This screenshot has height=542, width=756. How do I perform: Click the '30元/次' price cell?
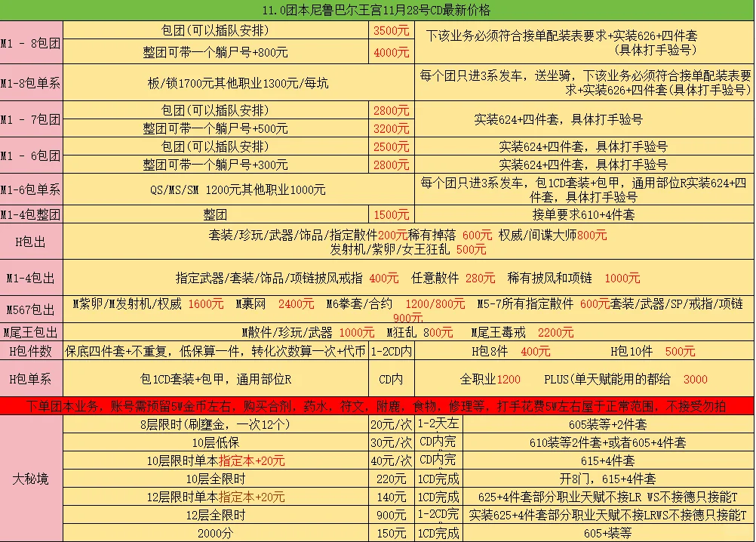coord(392,442)
